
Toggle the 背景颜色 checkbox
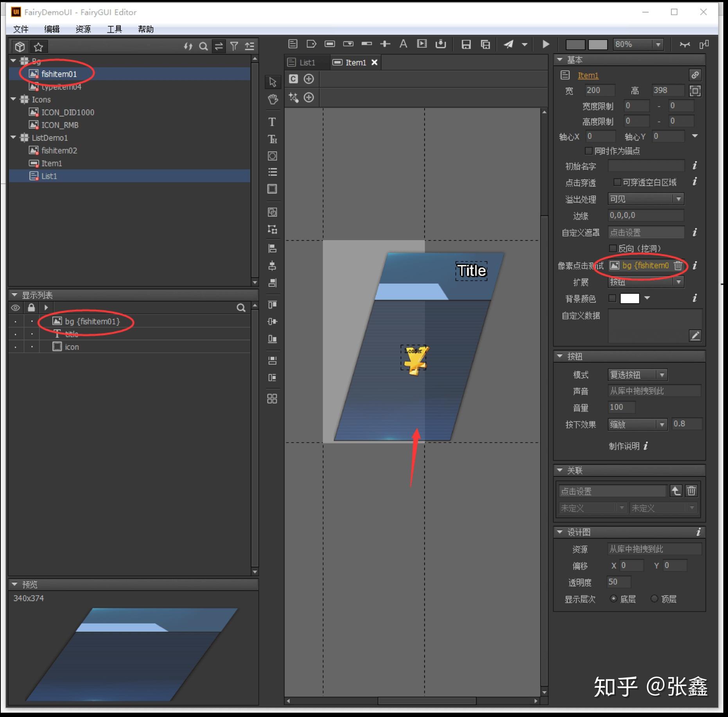click(612, 298)
